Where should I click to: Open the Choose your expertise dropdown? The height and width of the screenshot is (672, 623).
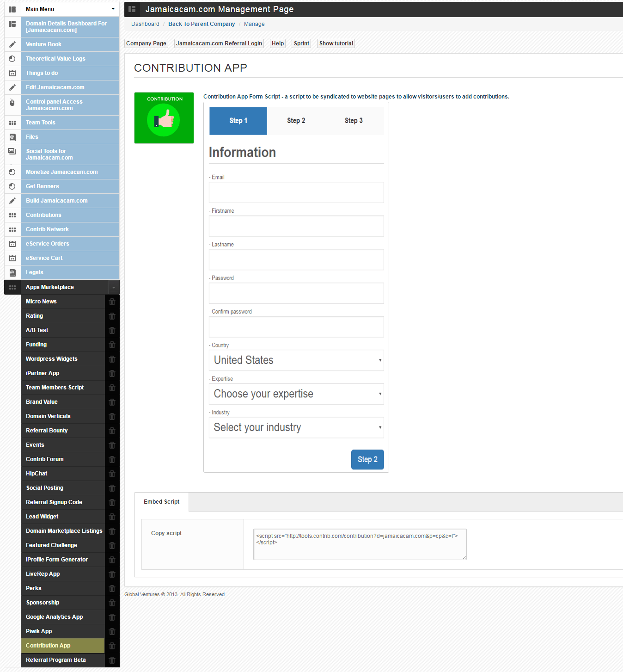click(296, 394)
